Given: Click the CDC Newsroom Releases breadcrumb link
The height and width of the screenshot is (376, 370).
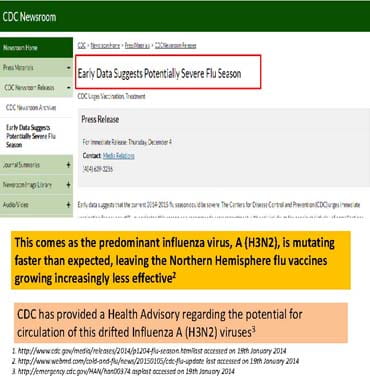Looking at the screenshot, I should (176, 45).
